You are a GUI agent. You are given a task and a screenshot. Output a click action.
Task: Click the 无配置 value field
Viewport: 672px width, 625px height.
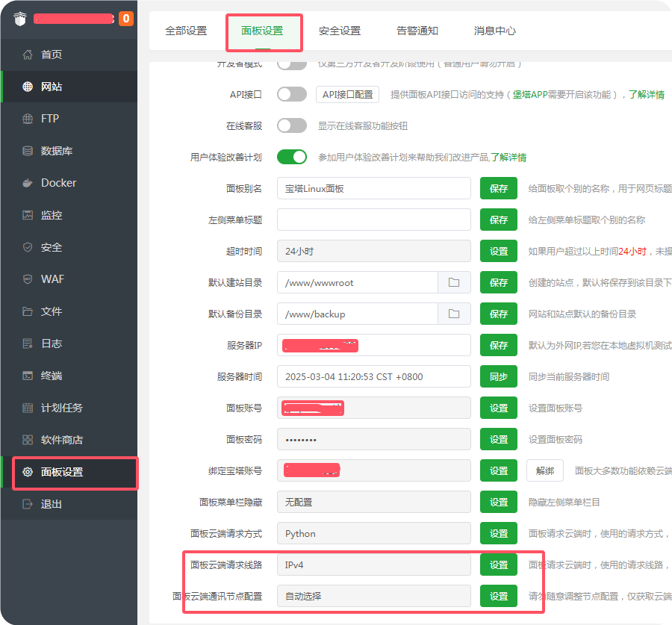374,502
